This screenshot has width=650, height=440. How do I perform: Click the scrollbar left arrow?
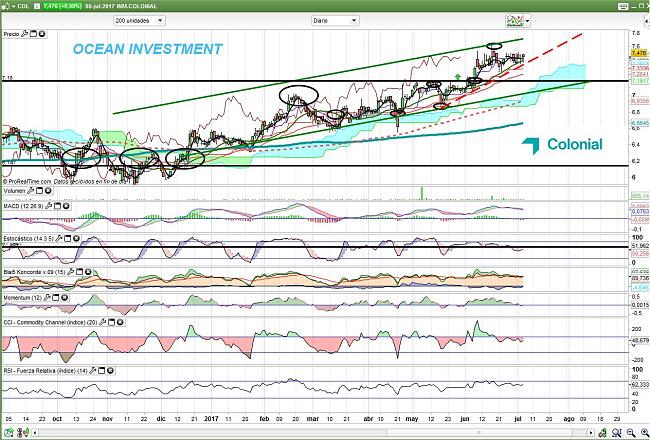click(x=34, y=433)
